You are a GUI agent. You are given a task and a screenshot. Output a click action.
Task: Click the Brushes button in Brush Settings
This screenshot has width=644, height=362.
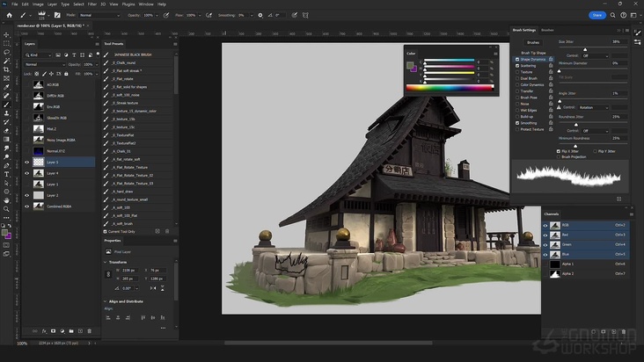click(533, 43)
